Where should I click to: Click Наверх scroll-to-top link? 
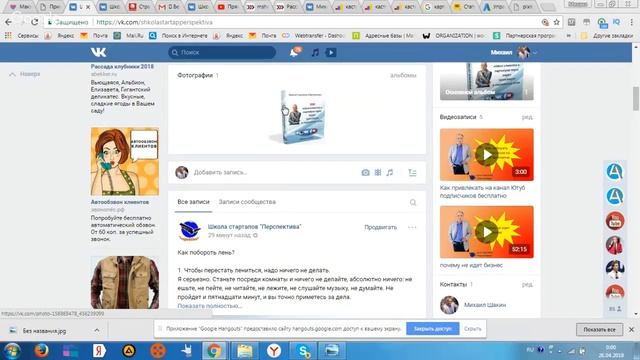(25, 74)
